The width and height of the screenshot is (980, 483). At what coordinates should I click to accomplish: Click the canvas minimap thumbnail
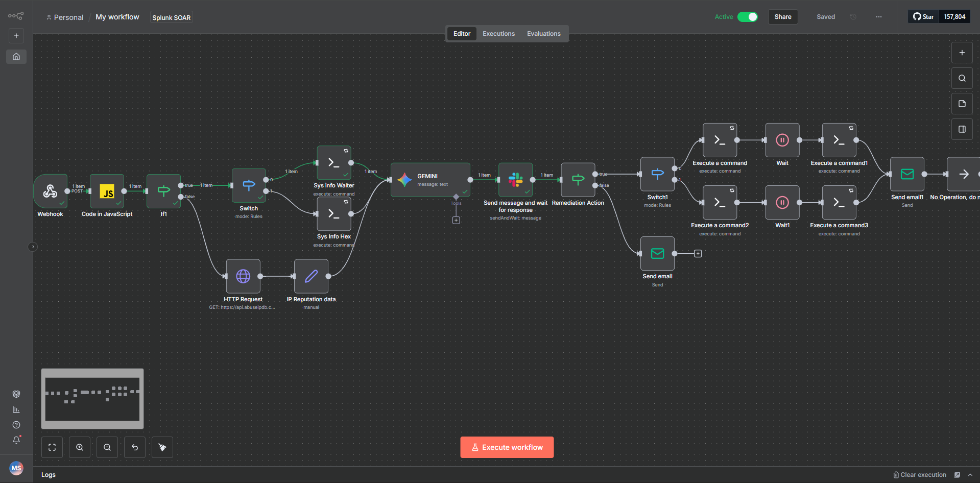tap(92, 399)
